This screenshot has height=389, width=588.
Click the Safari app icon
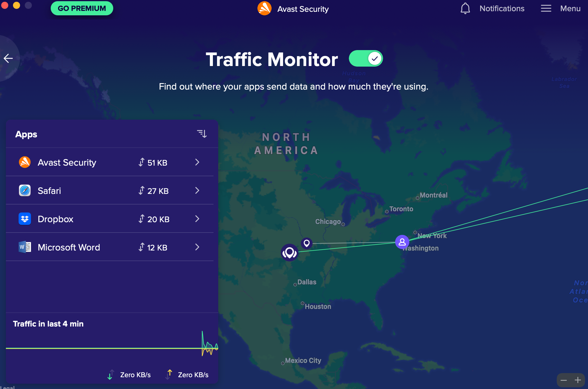tap(25, 191)
